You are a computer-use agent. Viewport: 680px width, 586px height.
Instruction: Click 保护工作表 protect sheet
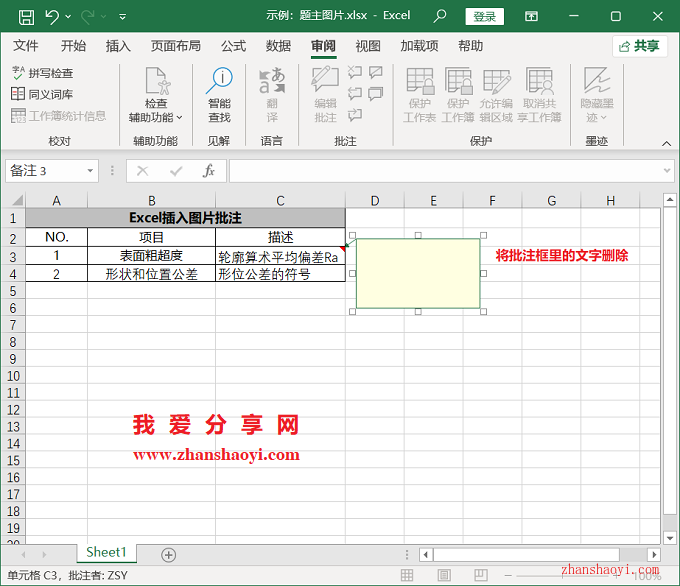coord(419,95)
